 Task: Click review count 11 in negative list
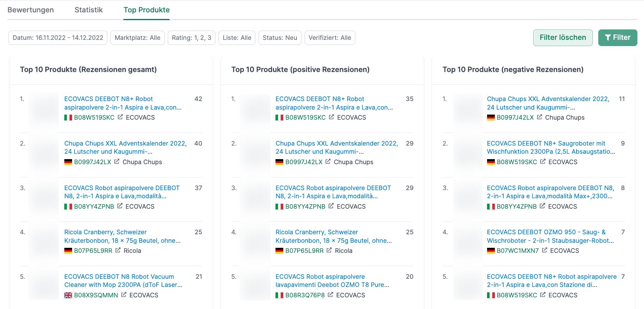click(x=622, y=99)
